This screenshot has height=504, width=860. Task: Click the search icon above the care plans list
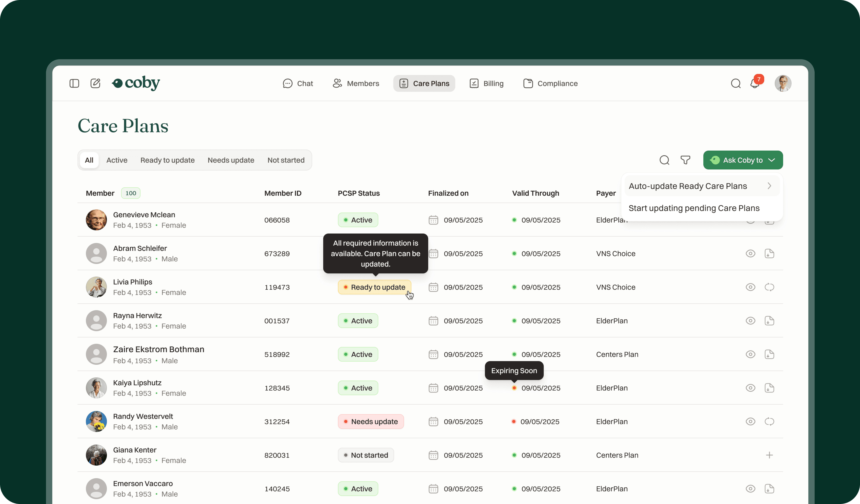click(x=664, y=160)
